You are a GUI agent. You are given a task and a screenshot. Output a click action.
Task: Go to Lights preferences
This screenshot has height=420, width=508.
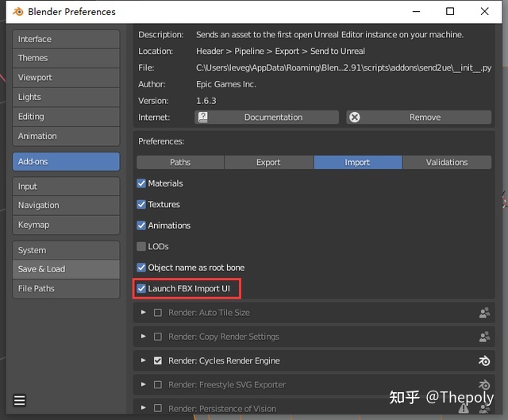click(x=66, y=97)
